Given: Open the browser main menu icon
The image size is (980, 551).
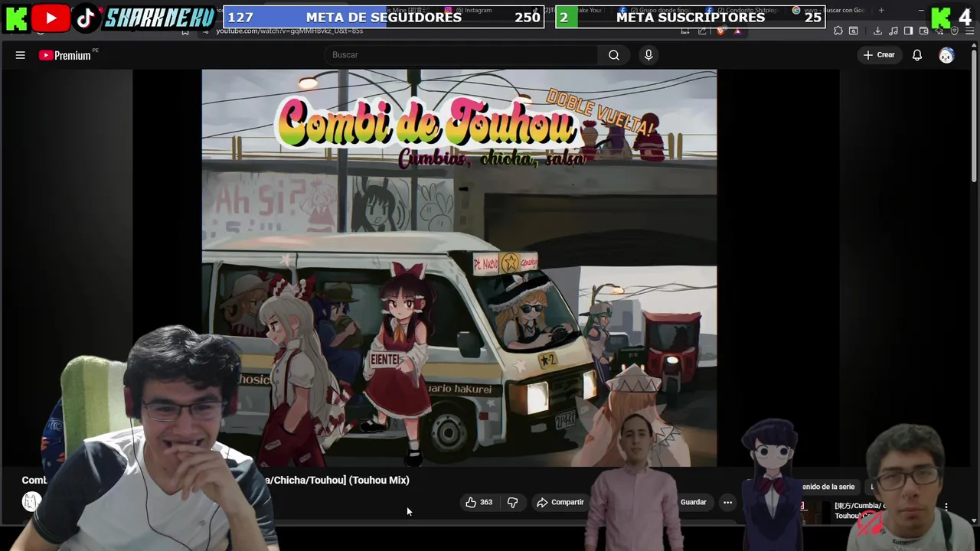Looking at the screenshot, I should pos(969,31).
